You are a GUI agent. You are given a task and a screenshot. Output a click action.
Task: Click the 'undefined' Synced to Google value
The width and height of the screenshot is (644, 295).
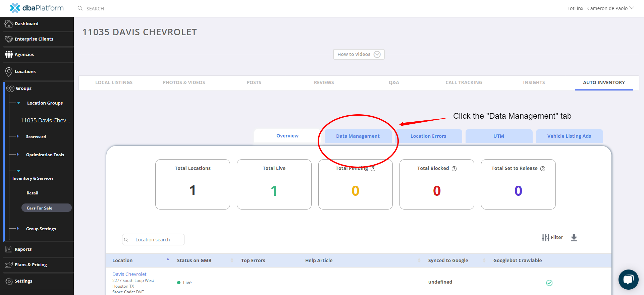440,282
